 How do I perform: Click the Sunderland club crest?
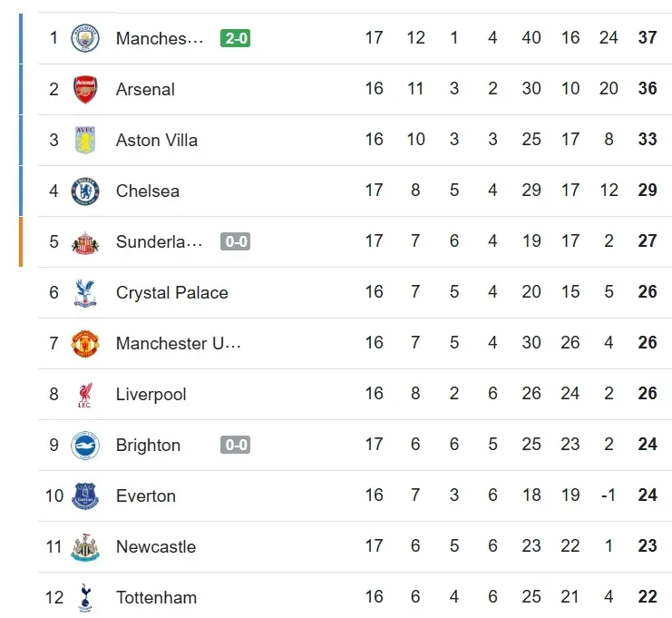[85, 241]
